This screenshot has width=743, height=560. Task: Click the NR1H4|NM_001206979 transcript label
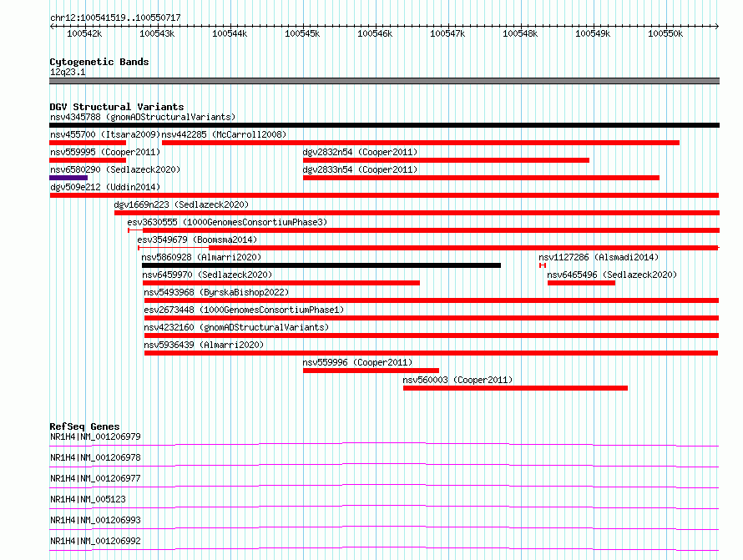tap(95, 436)
